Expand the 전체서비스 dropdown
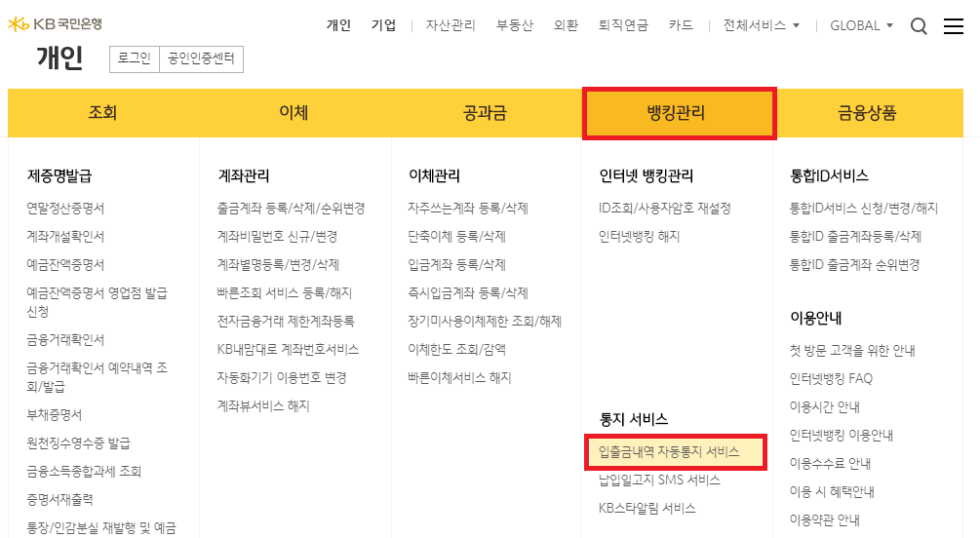The image size is (980, 538). [x=761, y=26]
